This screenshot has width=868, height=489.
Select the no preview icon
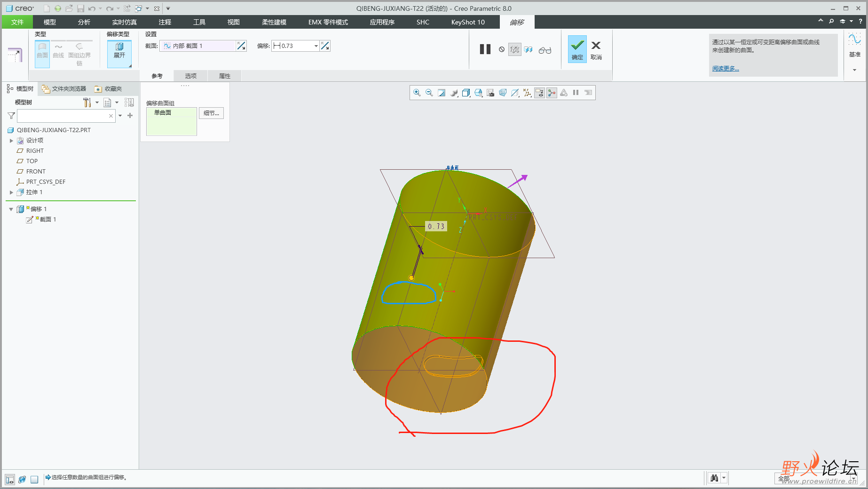coord(502,49)
